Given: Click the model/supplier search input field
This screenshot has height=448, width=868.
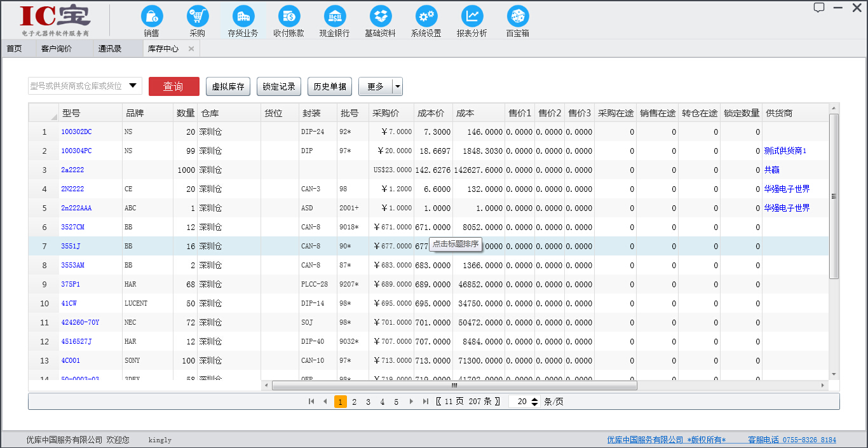Looking at the screenshot, I should click(77, 86).
